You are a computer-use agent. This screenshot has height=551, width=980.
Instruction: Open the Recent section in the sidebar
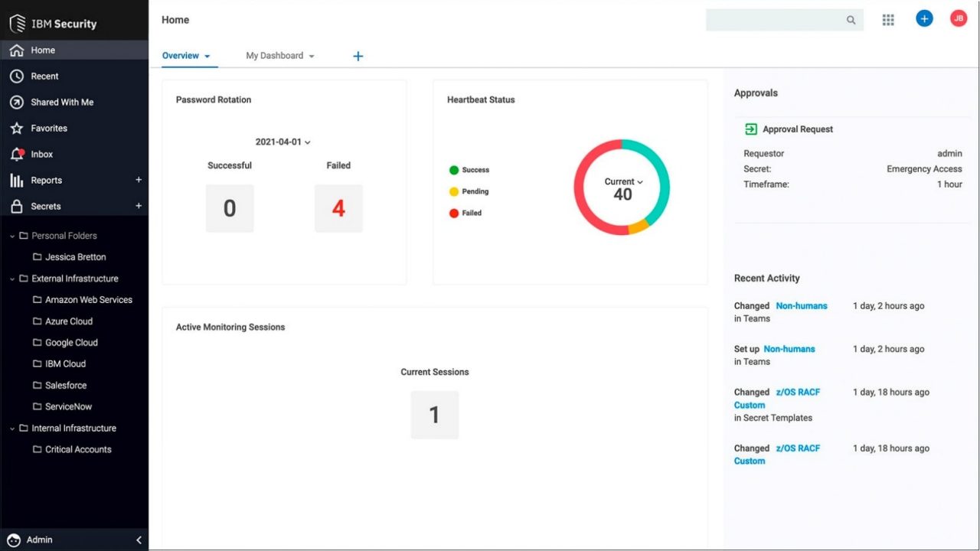[18, 76]
